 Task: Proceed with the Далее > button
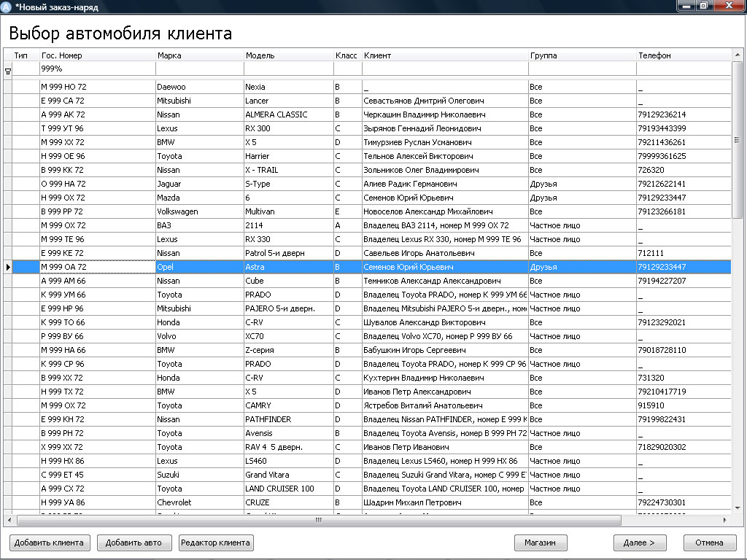tap(639, 542)
